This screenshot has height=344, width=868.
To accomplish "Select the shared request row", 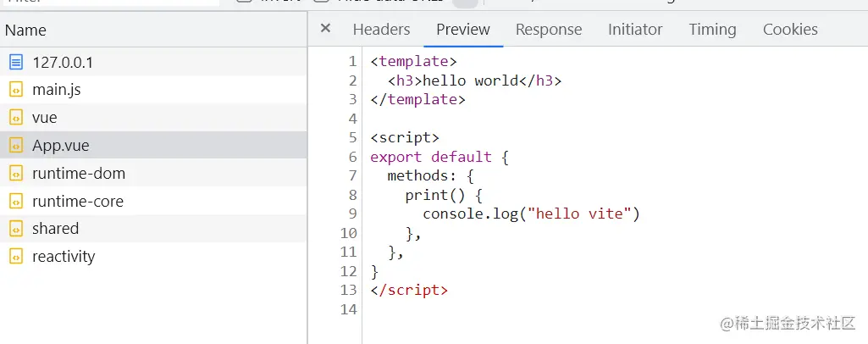I will [x=153, y=228].
